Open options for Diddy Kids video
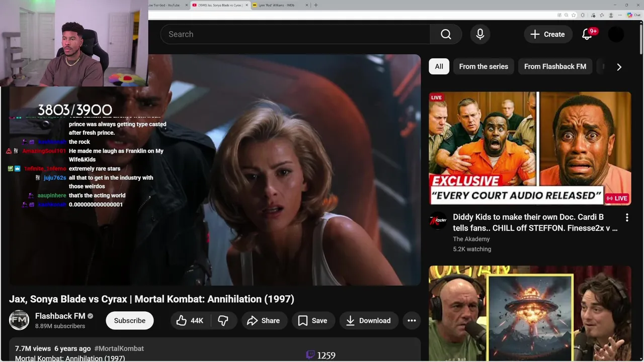This screenshot has width=644, height=362. coord(627,218)
